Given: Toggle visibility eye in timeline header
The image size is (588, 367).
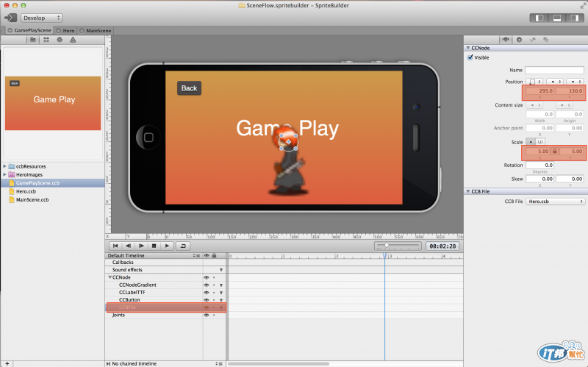Looking at the screenshot, I should point(207,255).
